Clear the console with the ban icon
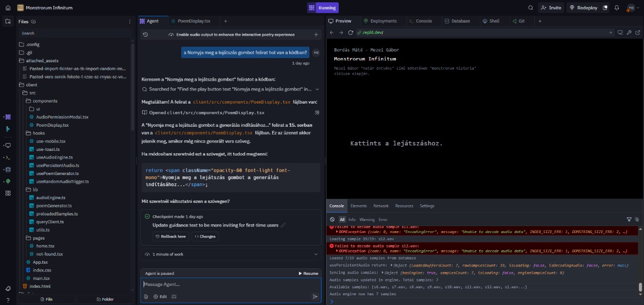The height and width of the screenshot is (305, 644). coord(332,220)
